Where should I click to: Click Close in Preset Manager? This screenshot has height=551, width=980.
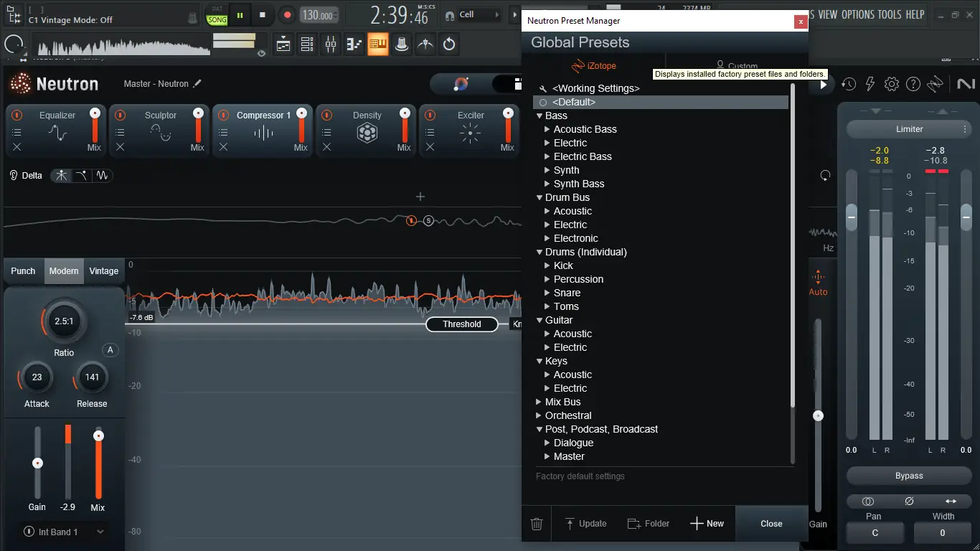coord(771,524)
